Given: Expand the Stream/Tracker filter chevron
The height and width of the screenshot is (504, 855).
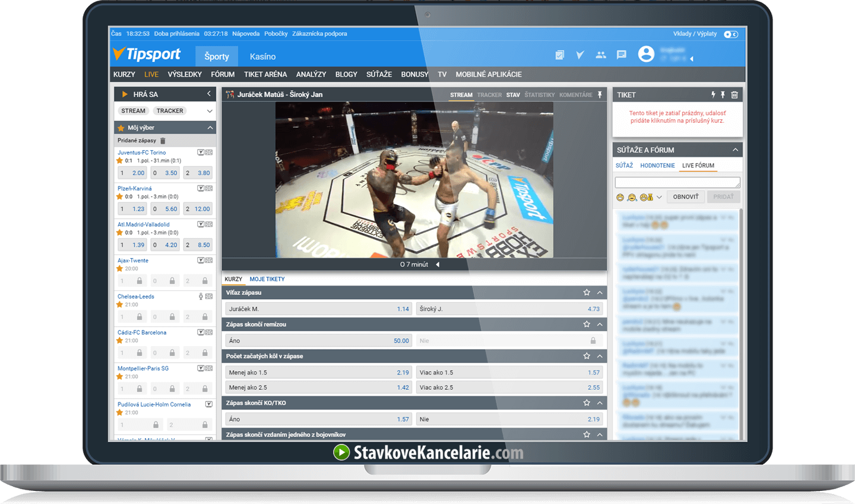Looking at the screenshot, I should (210, 111).
